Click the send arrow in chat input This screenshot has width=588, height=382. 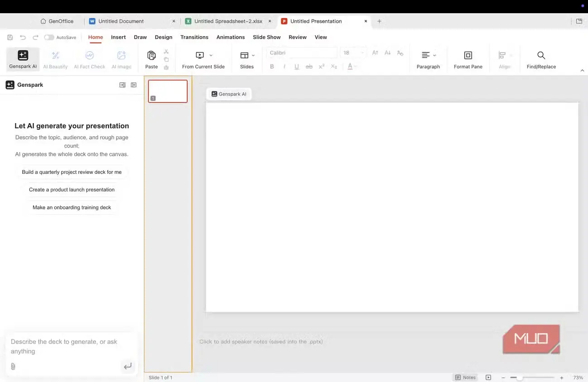128,366
